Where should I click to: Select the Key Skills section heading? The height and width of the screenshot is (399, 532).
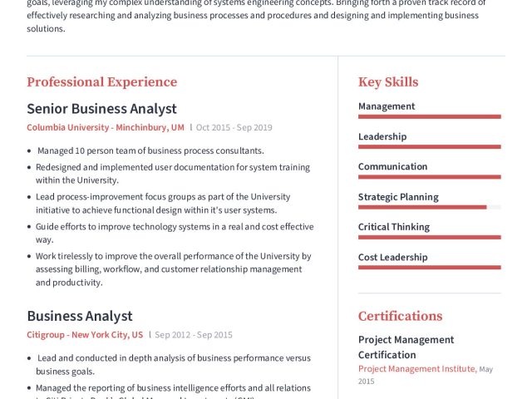click(388, 81)
